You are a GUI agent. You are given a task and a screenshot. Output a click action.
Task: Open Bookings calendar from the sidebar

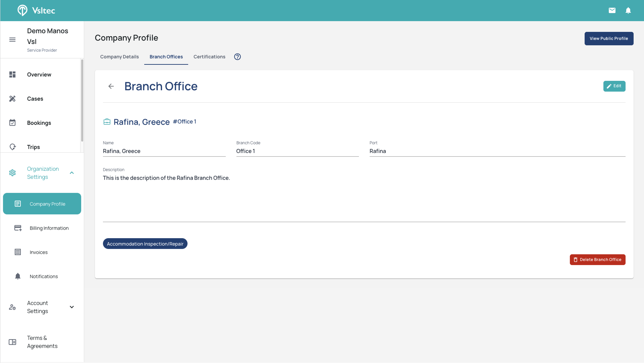click(x=39, y=123)
